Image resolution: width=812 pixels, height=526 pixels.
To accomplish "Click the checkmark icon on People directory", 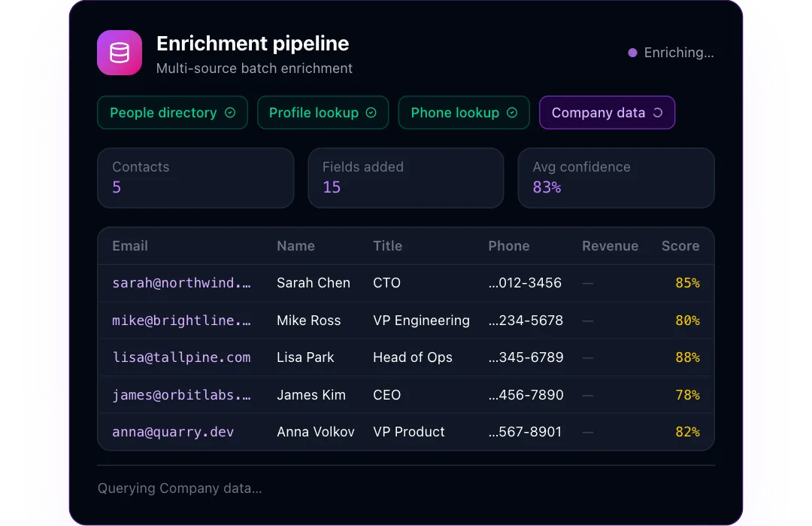I will click(x=230, y=112).
